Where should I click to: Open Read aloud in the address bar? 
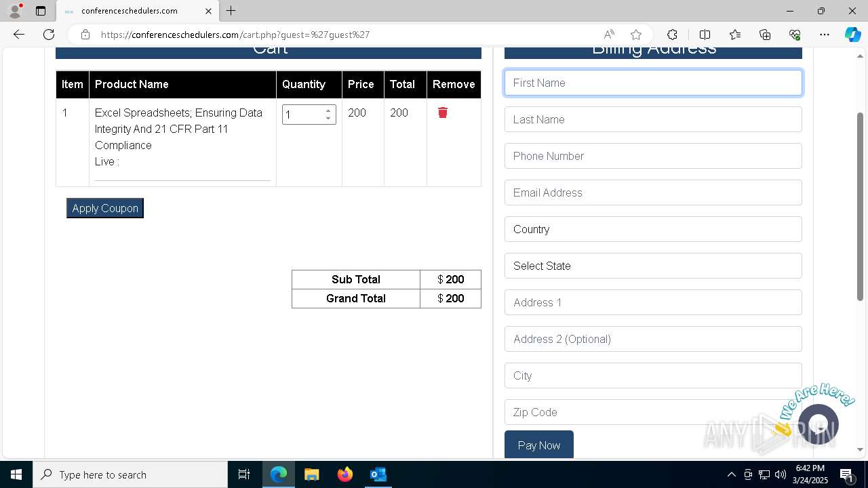pyautogui.click(x=609, y=35)
